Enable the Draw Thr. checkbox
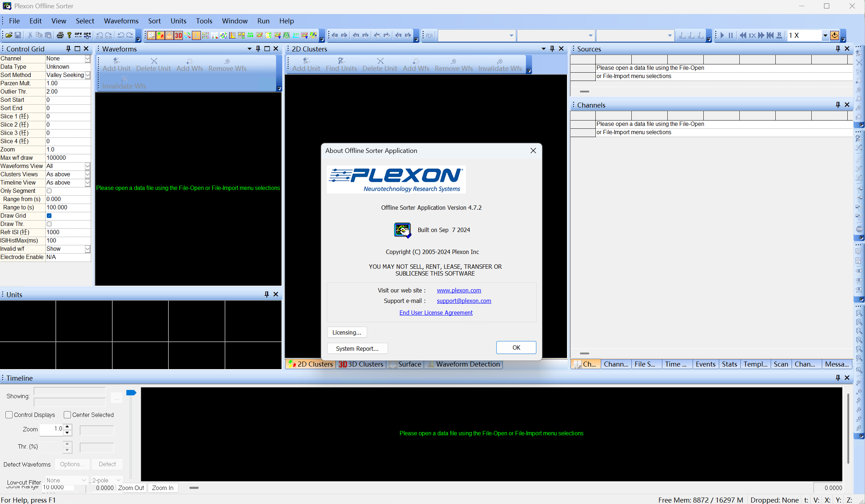Viewport: 865px width, 504px height. click(x=49, y=224)
